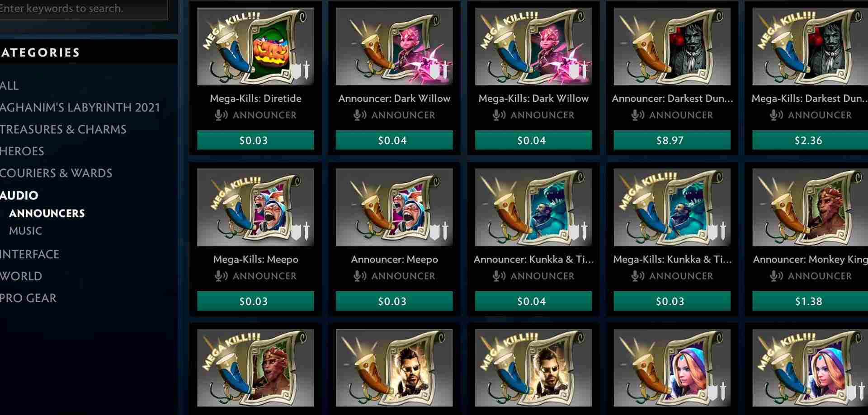Open the Announcer: Kunkka & Tidehunter item icon
Screen dimensions: 868x415
pyautogui.click(x=533, y=207)
